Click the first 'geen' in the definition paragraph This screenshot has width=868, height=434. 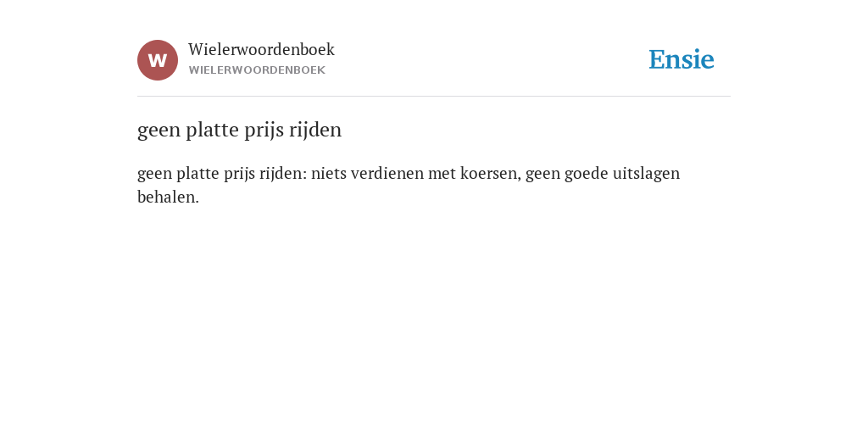tap(154, 175)
